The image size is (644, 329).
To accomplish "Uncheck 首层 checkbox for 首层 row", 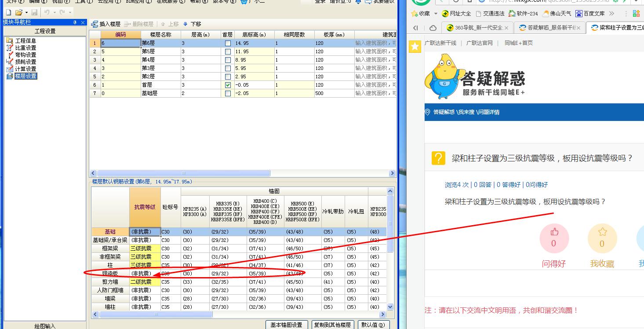I will click(228, 85).
